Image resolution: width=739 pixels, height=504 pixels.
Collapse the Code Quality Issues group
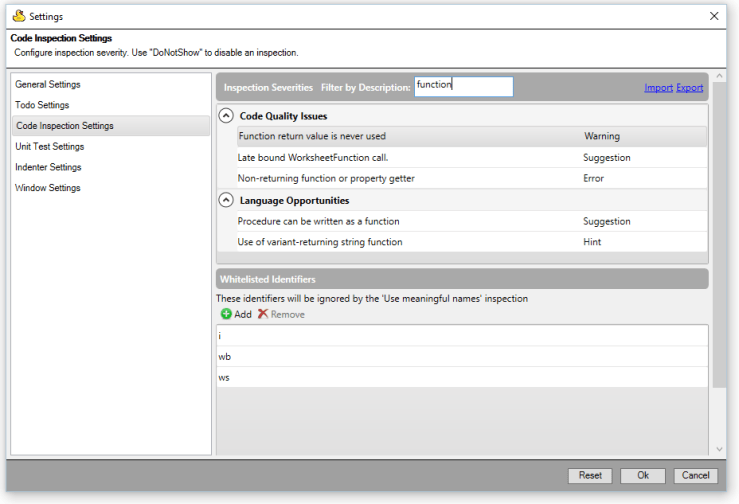226,116
